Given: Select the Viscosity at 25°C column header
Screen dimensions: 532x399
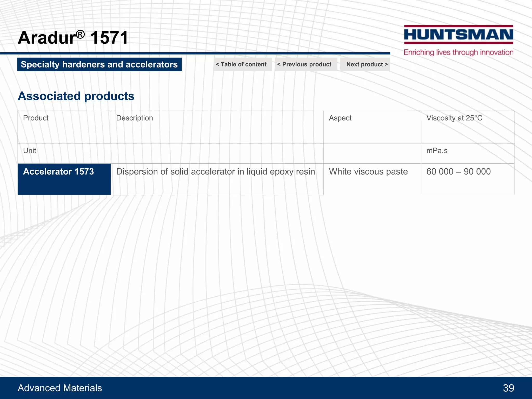Looking at the screenshot, I should pyautogui.click(x=454, y=118).
